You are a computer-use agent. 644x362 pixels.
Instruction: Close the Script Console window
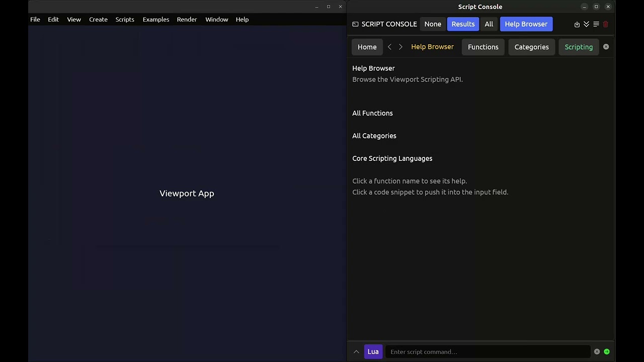tap(608, 7)
